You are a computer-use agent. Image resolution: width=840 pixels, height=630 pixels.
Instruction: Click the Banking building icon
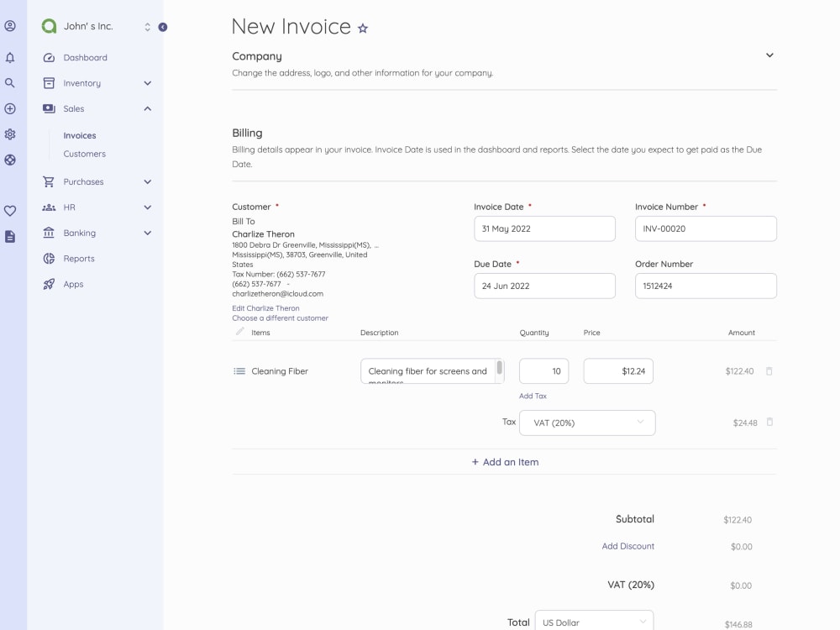click(49, 233)
